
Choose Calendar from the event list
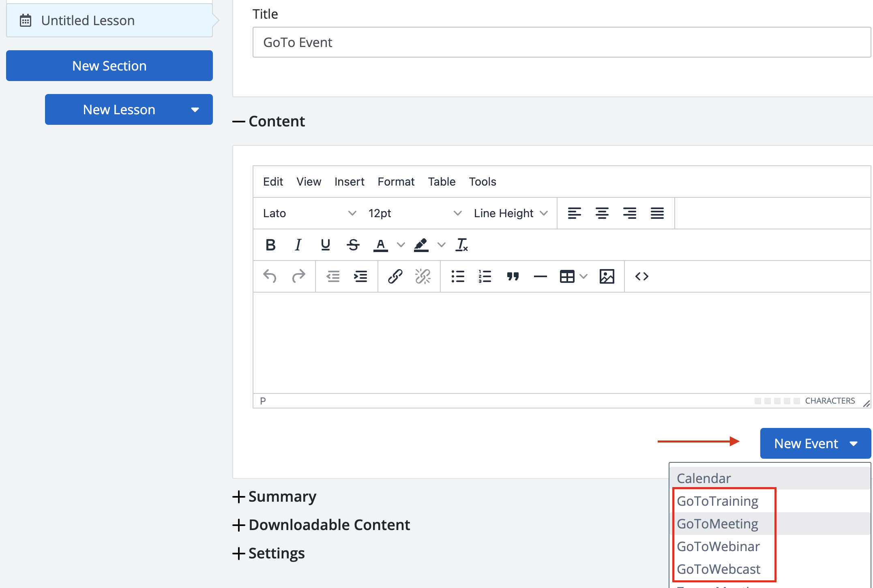(x=770, y=478)
